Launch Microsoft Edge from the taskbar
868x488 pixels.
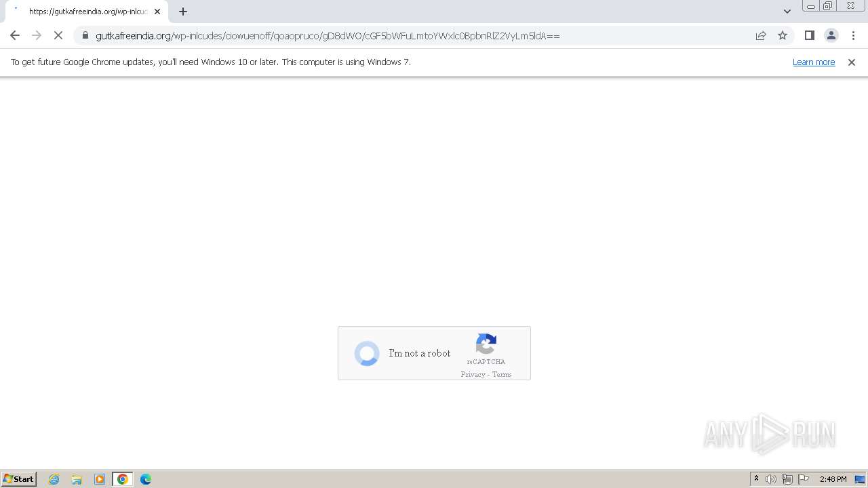pyautogui.click(x=146, y=479)
